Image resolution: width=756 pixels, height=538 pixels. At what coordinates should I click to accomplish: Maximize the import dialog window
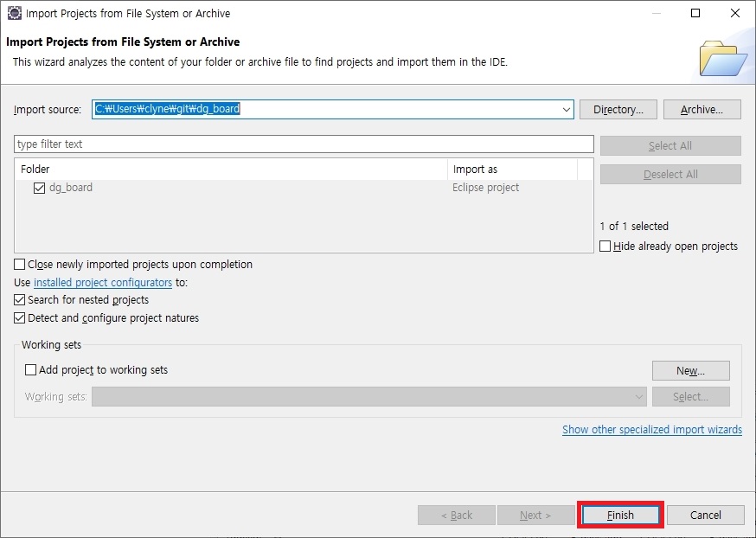pos(695,13)
